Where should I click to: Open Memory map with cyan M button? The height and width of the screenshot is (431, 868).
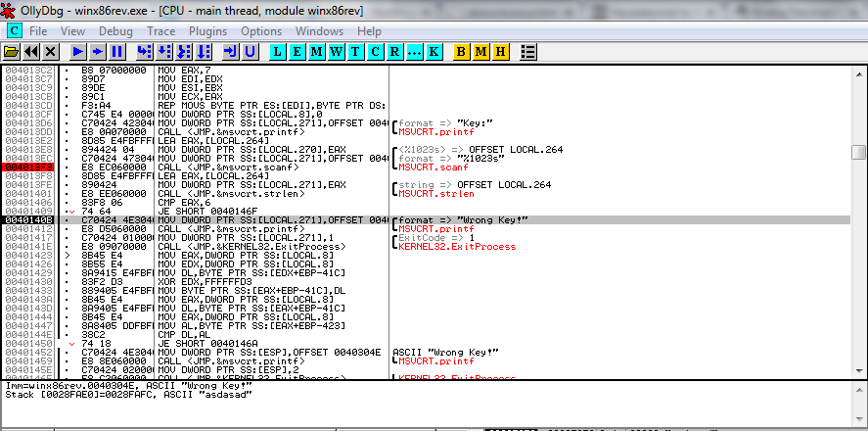click(x=317, y=52)
